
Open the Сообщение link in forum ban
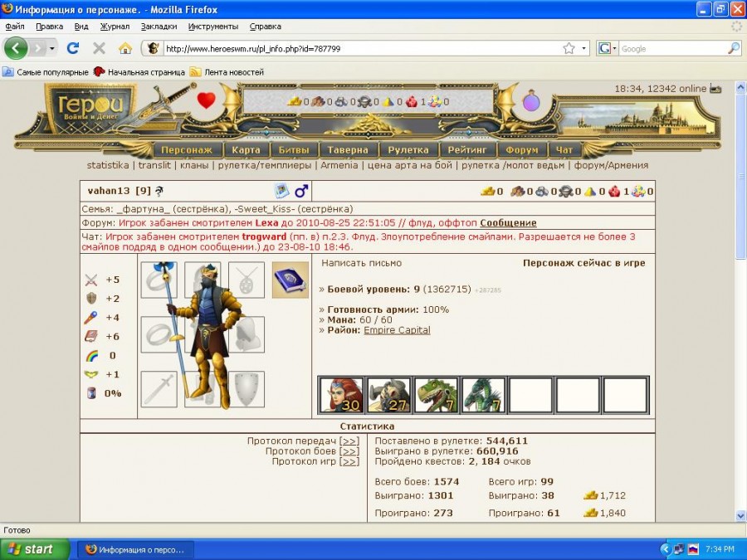point(508,223)
